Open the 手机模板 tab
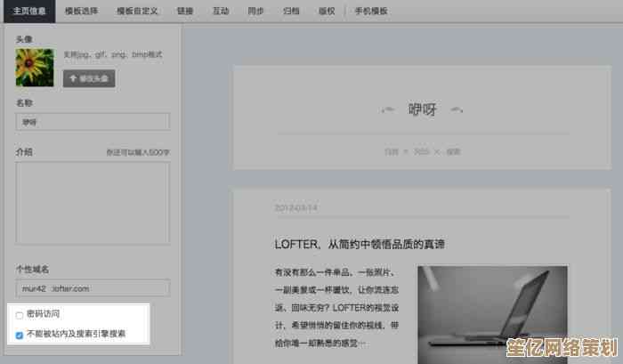The width and height of the screenshot is (623, 364). (x=371, y=11)
